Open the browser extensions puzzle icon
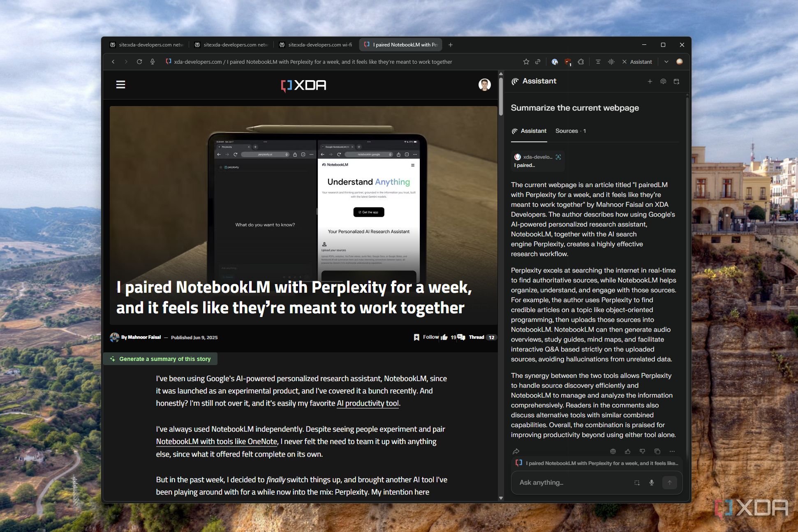The width and height of the screenshot is (798, 532). (581, 61)
